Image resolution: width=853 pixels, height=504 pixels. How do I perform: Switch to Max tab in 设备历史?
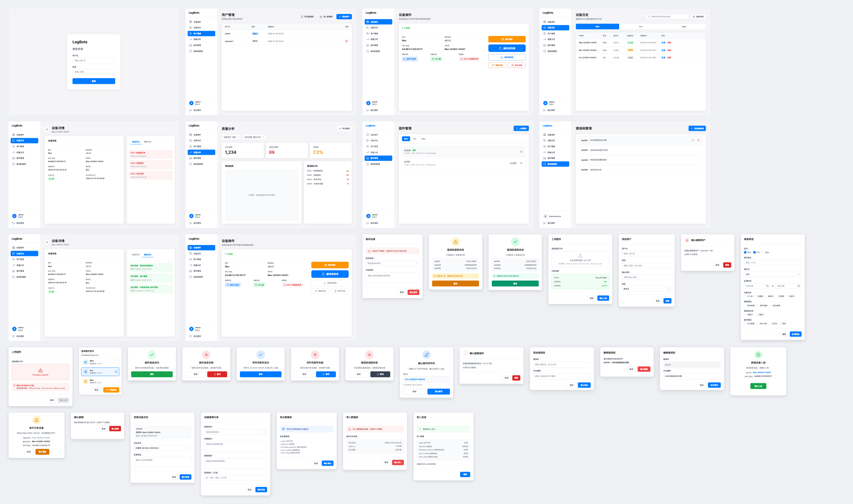coord(684,27)
